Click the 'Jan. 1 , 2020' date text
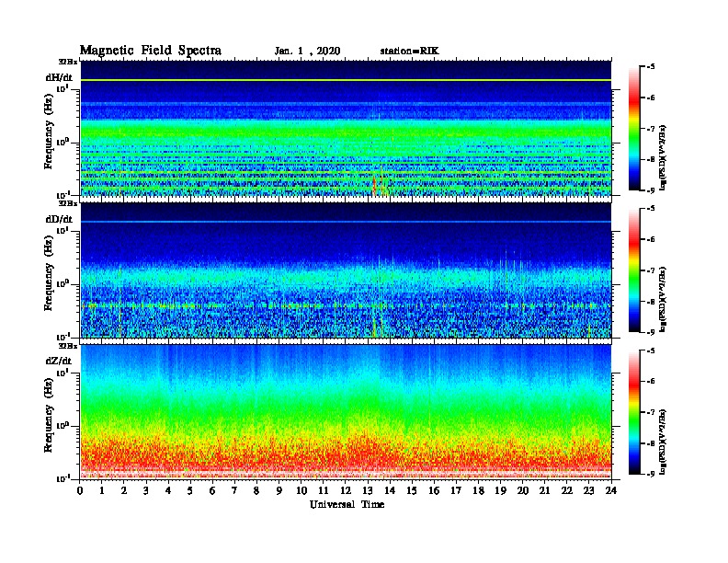 point(307,52)
